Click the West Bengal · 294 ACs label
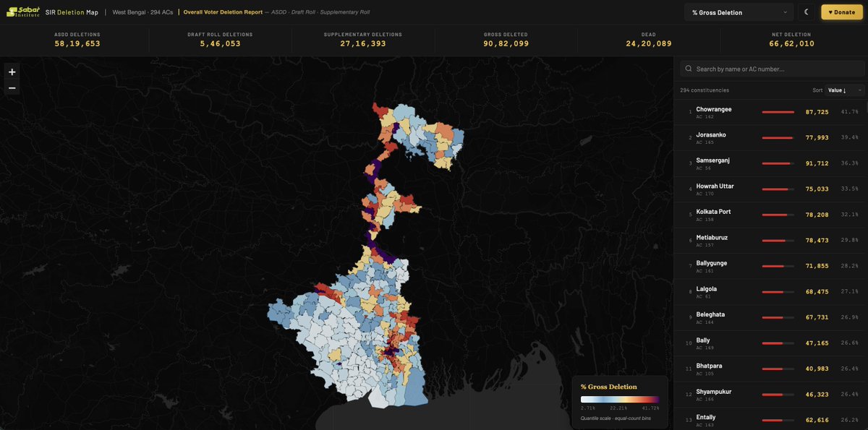This screenshot has height=430, width=868. point(142,12)
